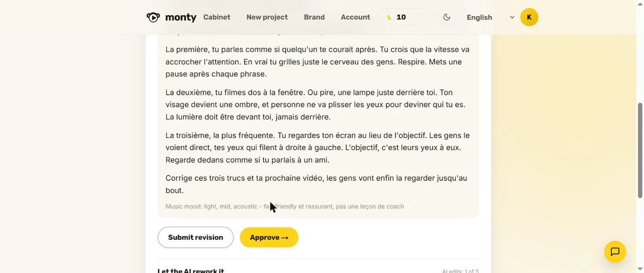This screenshot has width=644, height=273.
Task: Open the K user avatar menu
Action: [x=529, y=17]
